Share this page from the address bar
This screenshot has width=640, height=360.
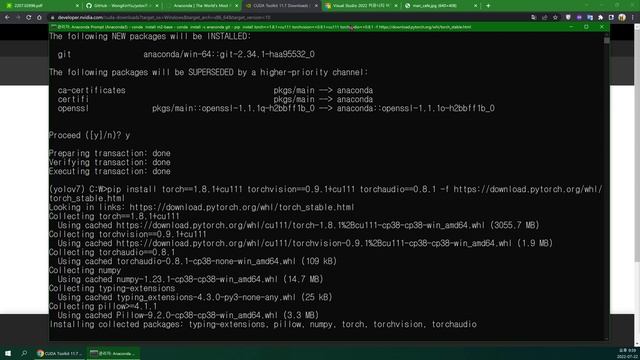click(x=544, y=18)
